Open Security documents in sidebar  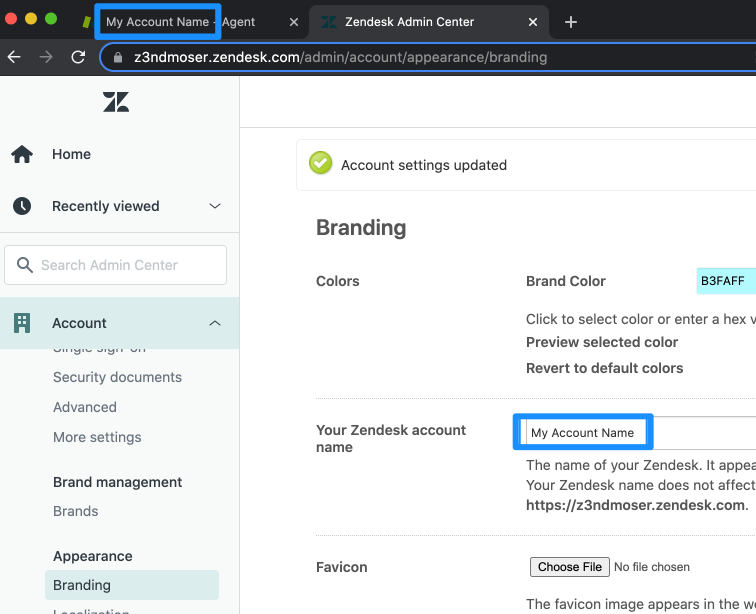coord(117,377)
